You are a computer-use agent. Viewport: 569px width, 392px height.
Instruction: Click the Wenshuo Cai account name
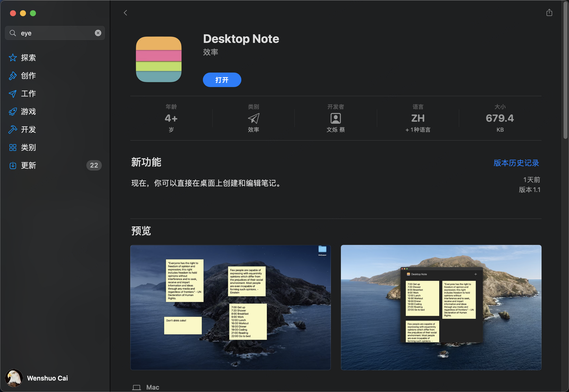pos(48,378)
